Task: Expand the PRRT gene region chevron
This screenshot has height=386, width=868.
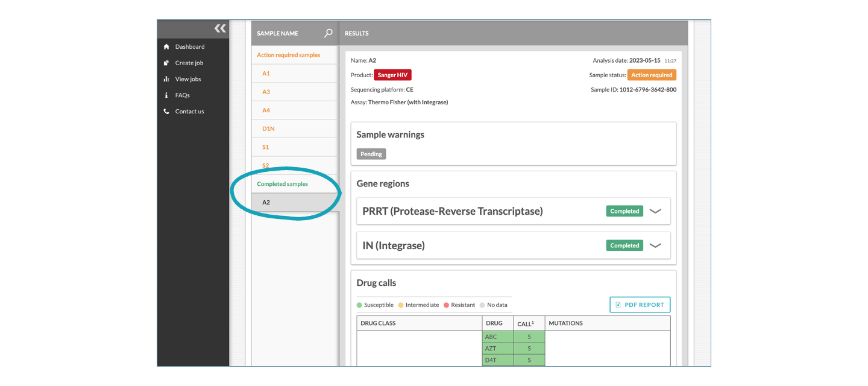Action: point(656,211)
